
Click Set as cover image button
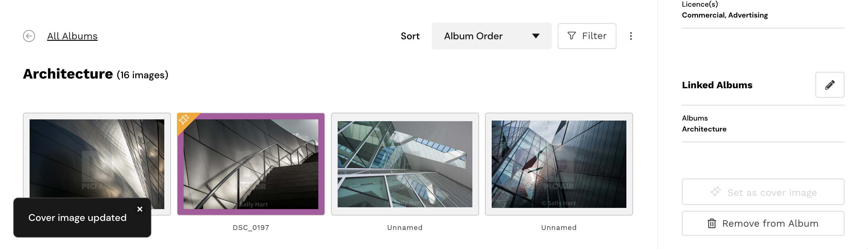(763, 192)
